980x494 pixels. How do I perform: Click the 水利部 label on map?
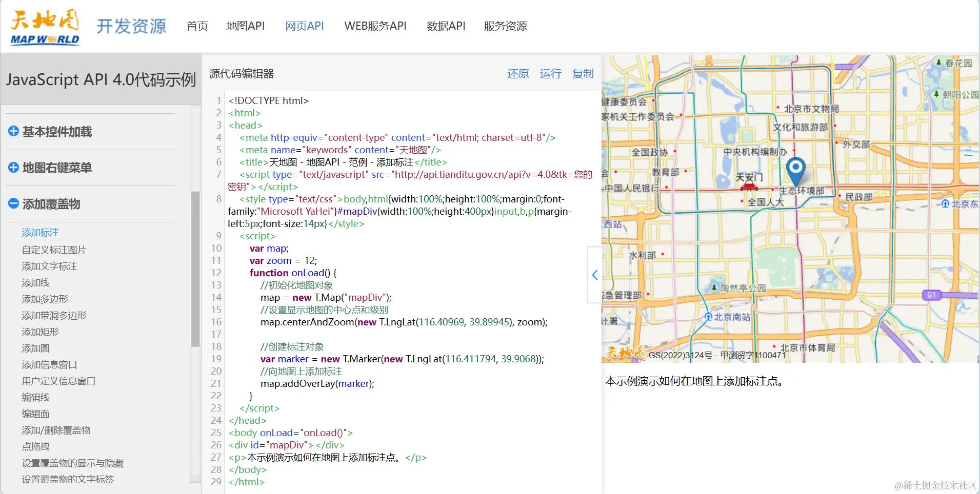click(643, 255)
